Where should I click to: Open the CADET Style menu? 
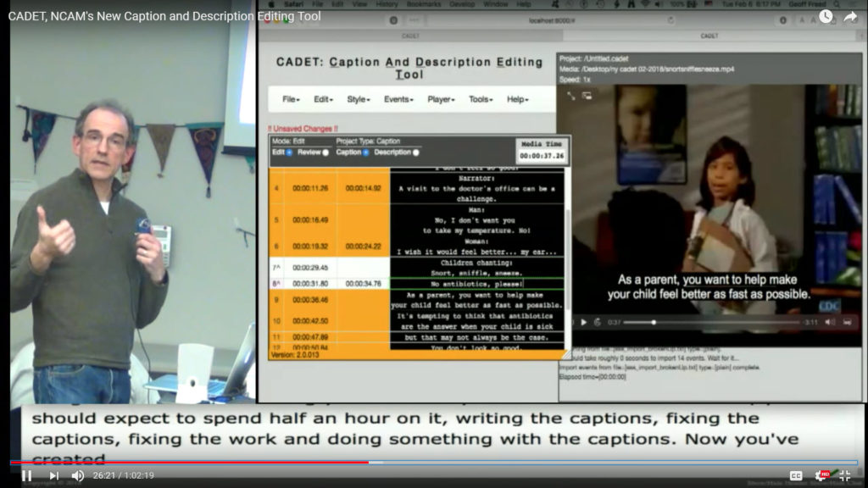pos(359,100)
